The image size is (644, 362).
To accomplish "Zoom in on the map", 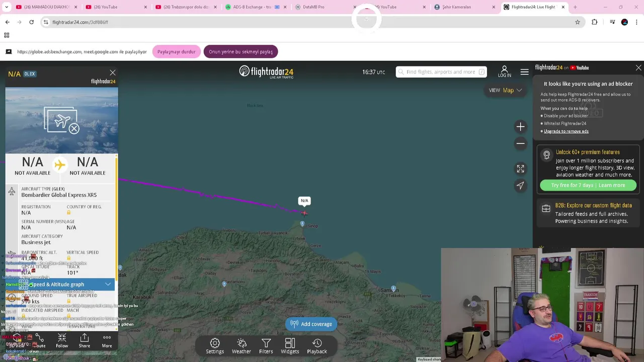I will 520,127.
